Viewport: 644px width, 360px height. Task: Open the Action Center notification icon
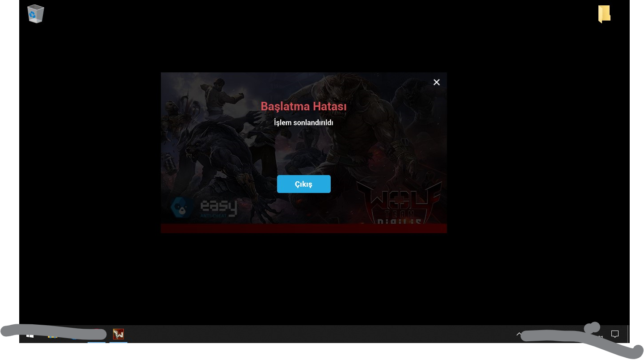(x=615, y=334)
